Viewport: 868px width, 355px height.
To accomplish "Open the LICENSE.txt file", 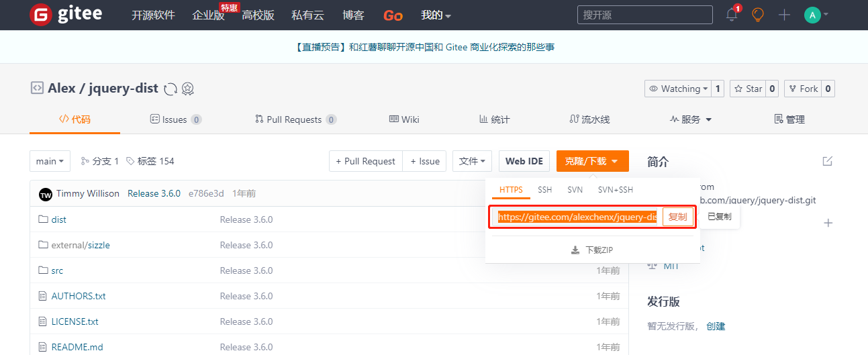I will pos(75,321).
